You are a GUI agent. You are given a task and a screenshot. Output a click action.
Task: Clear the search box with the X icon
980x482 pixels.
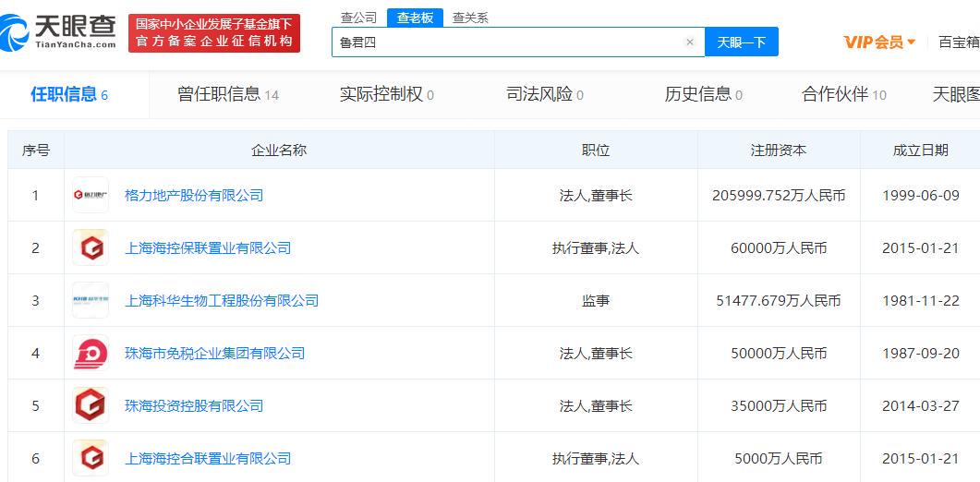pos(690,42)
